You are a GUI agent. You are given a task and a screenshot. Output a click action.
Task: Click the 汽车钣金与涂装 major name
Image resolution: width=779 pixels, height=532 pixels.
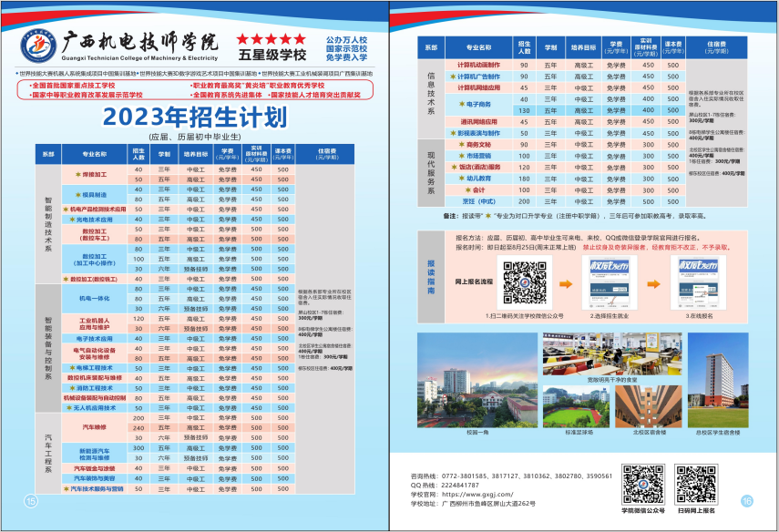click(95, 468)
